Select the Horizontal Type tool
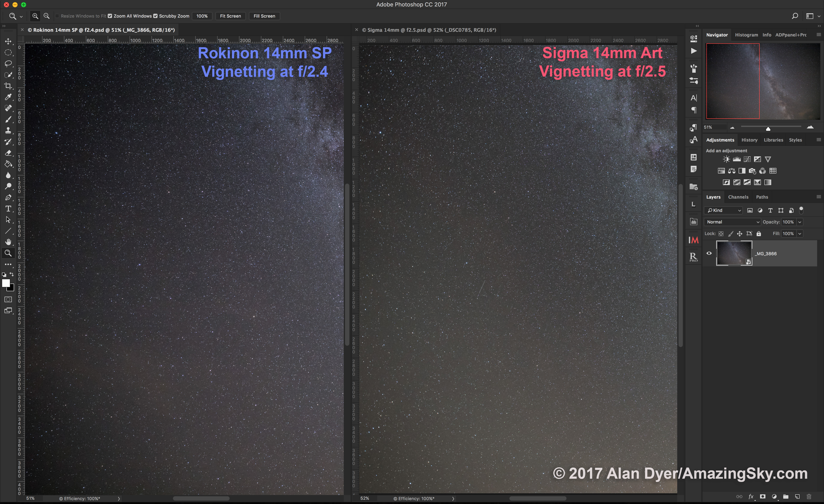 (x=8, y=208)
